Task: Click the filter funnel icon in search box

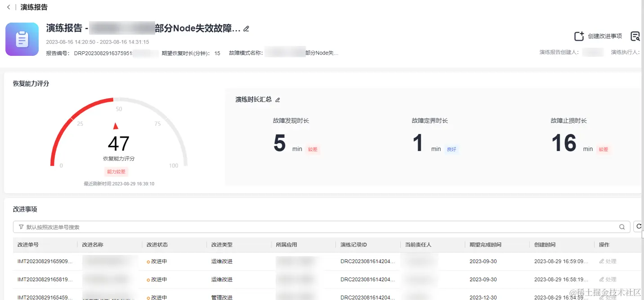Action: pos(21,227)
